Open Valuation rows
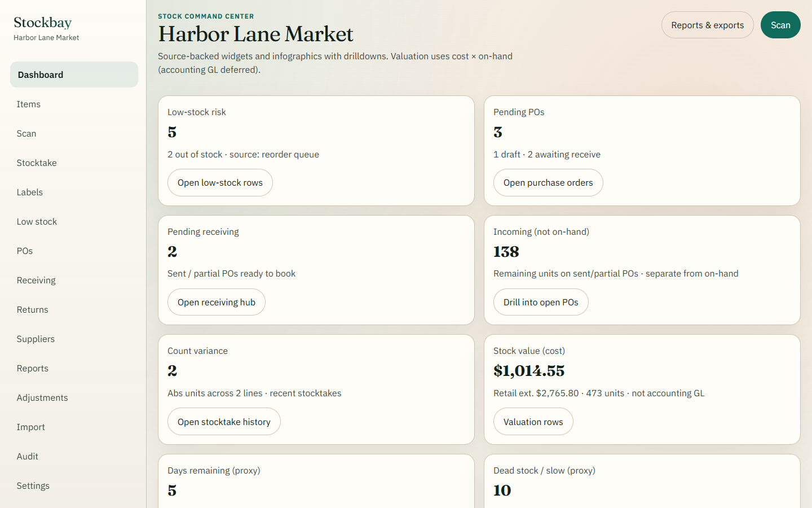This screenshot has width=812, height=508. [533, 422]
